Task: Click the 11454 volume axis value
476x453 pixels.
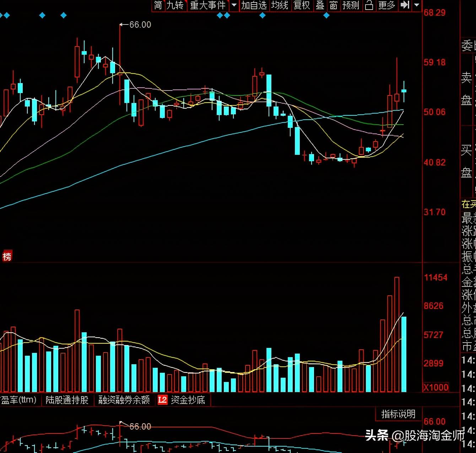Action: coord(436,278)
